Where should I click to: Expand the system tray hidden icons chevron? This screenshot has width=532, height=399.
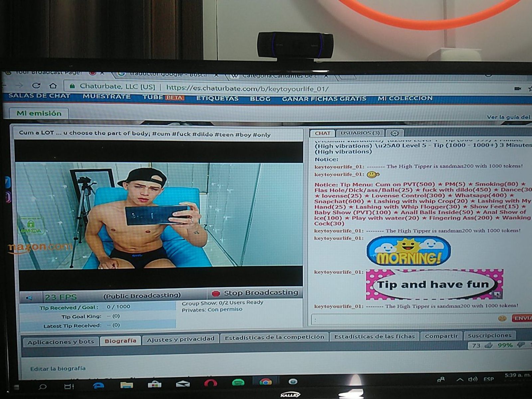[460, 380]
